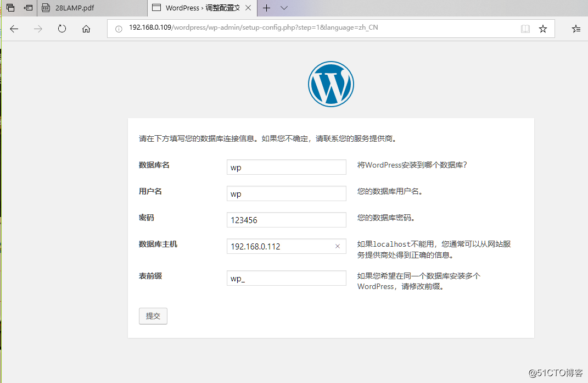Click the WordPress logo

(x=331, y=84)
